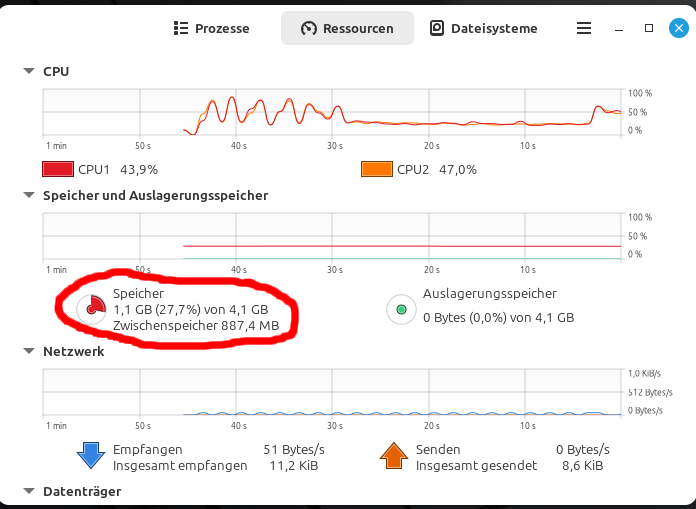Image resolution: width=696 pixels, height=509 pixels.
Task: Click the CPU usage history graph
Action: (332, 112)
